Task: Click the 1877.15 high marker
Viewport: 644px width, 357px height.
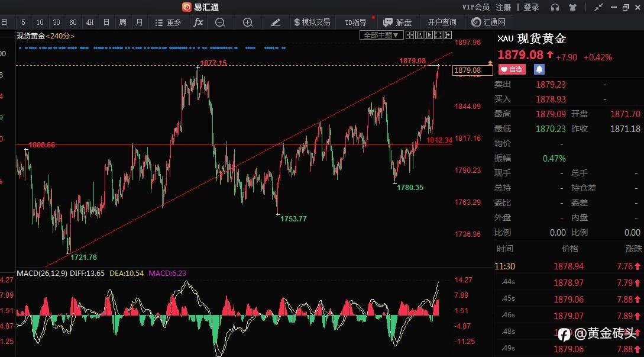Action: (x=213, y=63)
